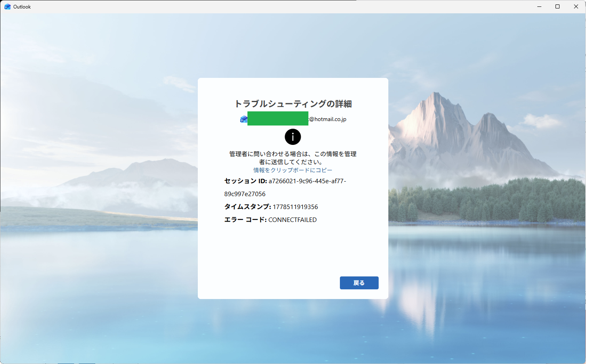Click the Outlook account icon beside the email
595x364 pixels.
[243, 119]
